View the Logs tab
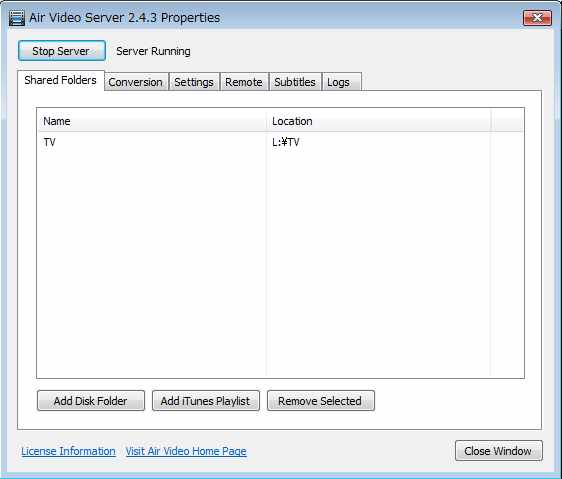The width and height of the screenshot is (562, 479). 342,82
